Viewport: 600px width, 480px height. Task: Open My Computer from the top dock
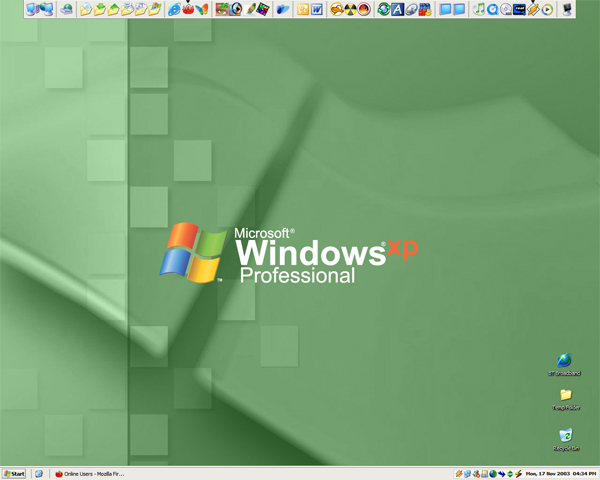point(32,9)
